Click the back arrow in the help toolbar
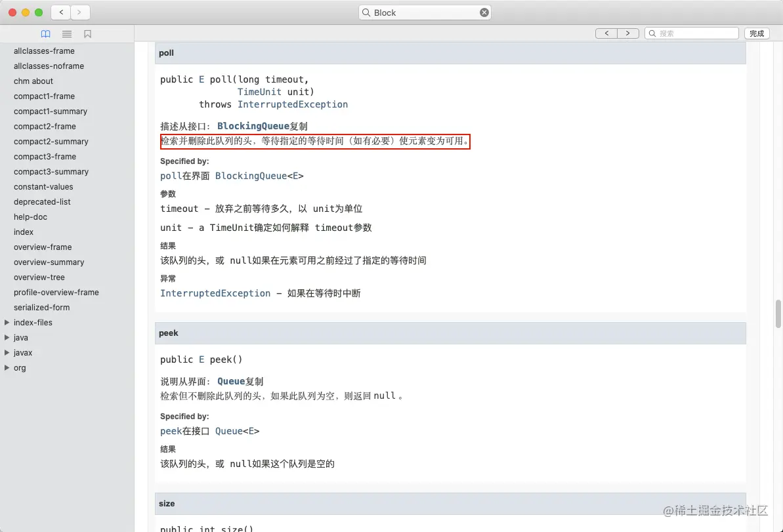783x532 pixels. coord(606,33)
